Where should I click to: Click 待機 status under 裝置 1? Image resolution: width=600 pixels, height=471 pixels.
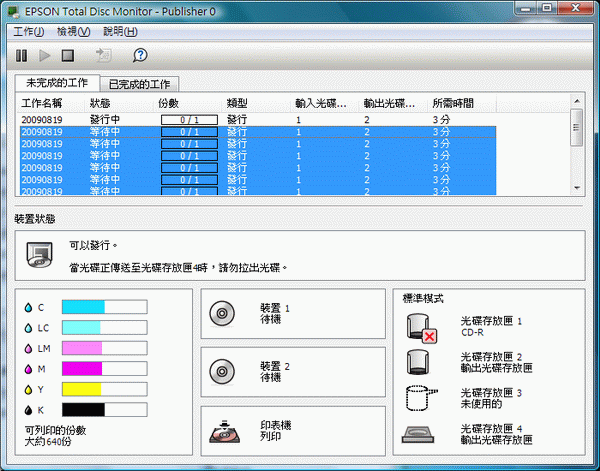pyautogui.click(x=271, y=319)
